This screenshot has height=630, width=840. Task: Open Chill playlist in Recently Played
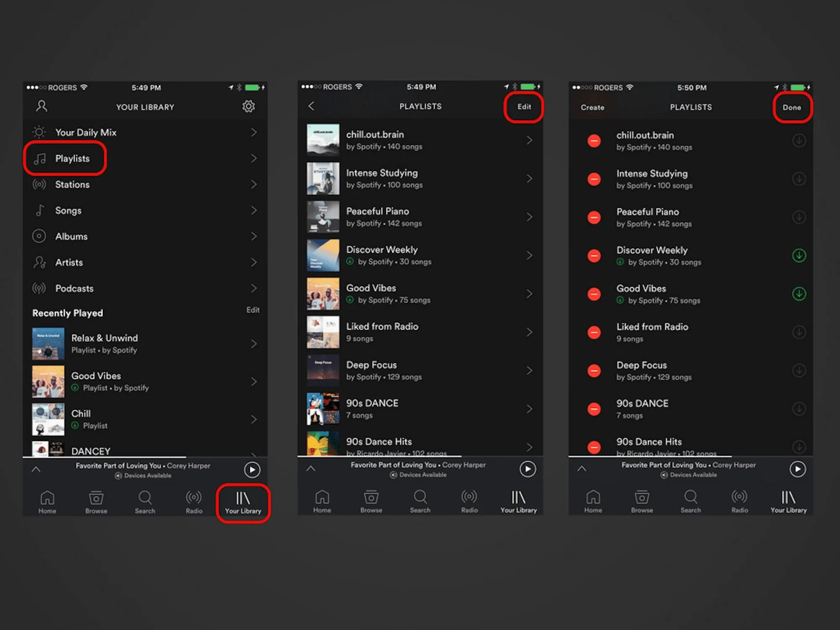coord(145,419)
